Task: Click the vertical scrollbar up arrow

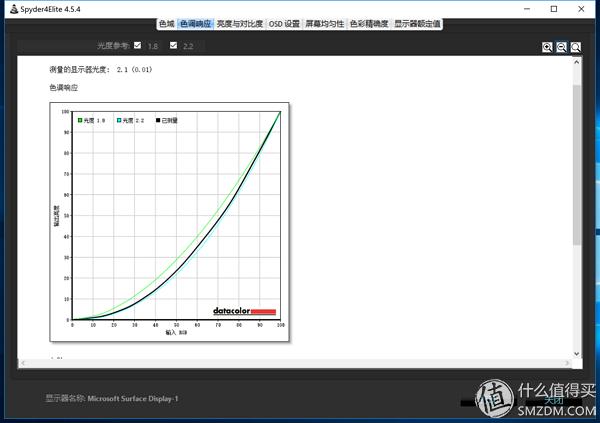Action: click(x=576, y=62)
